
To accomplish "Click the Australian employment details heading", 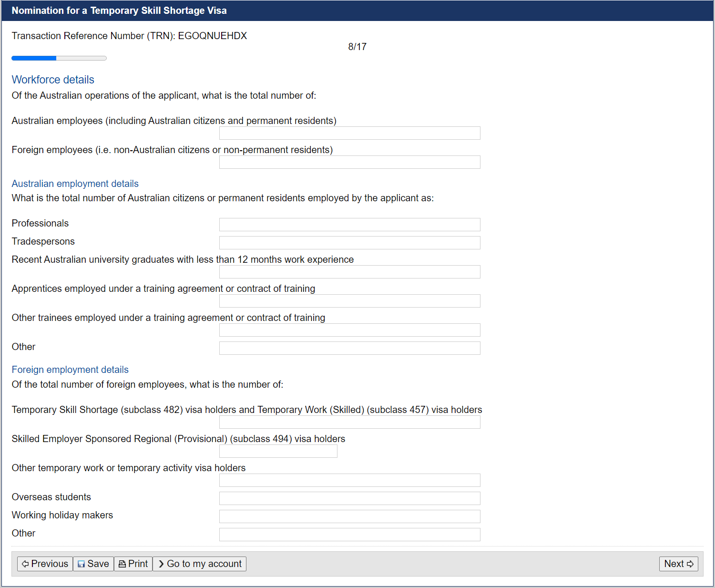I will point(75,184).
